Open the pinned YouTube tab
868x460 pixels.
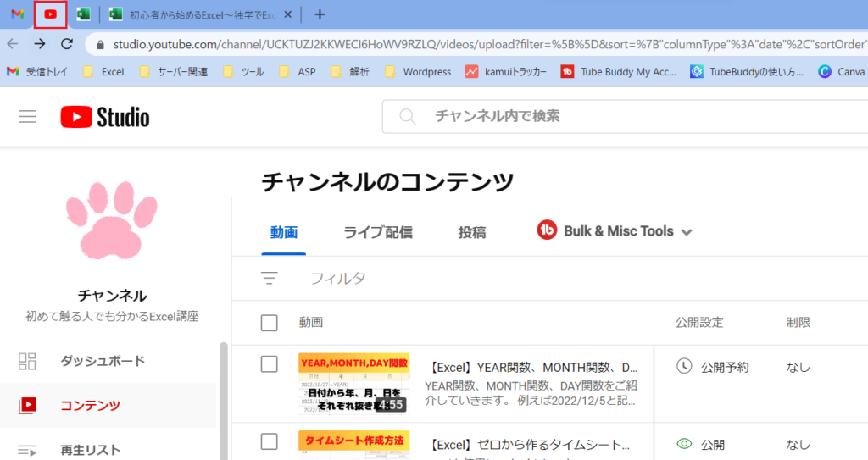tap(50, 14)
